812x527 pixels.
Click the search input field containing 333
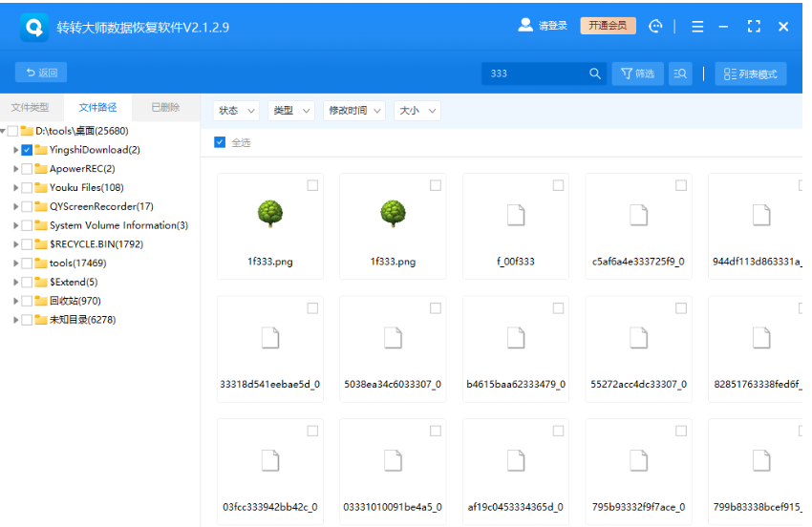[x=535, y=74]
